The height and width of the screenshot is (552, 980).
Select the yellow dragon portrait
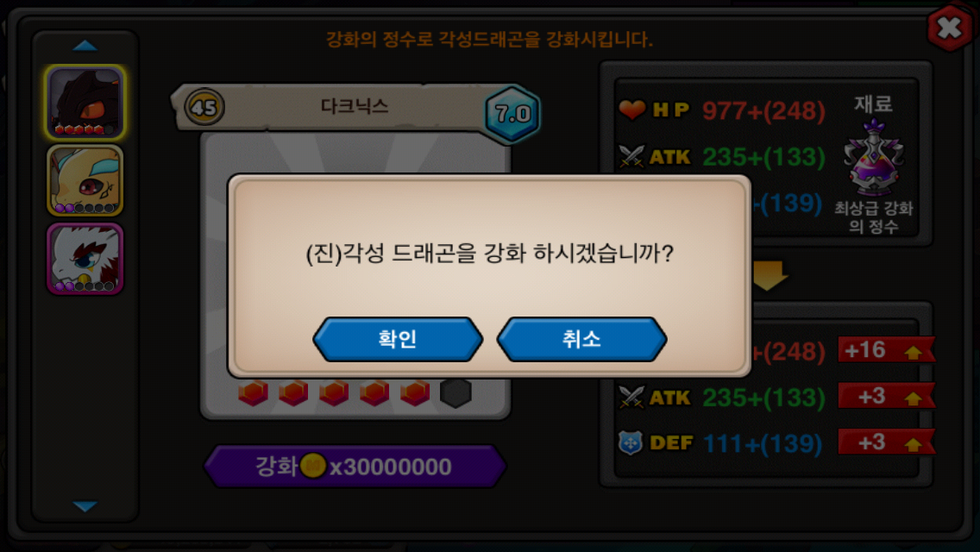pyautogui.click(x=85, y=180)
